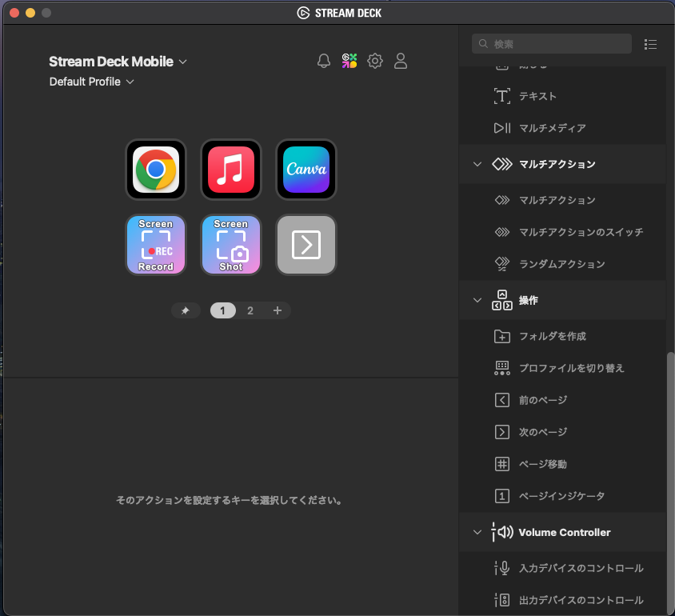675x616 pixels.
Task: Open settings gear in Stream Deck
Action: coord(375,61)
